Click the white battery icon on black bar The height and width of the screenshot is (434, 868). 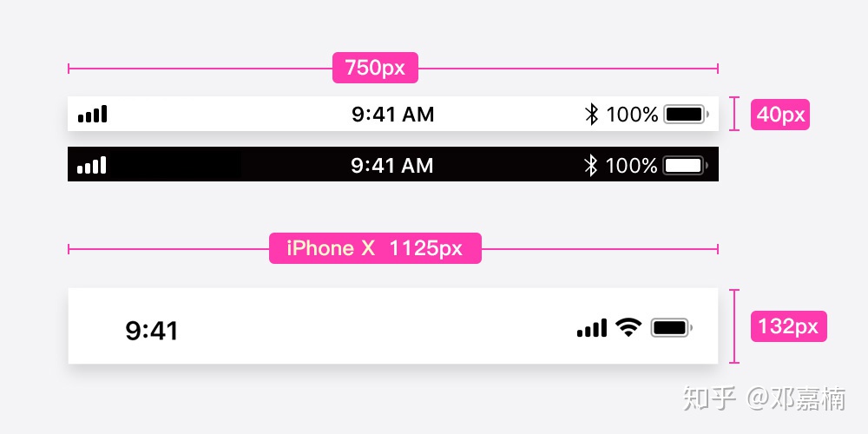click(x=686, y=165)
